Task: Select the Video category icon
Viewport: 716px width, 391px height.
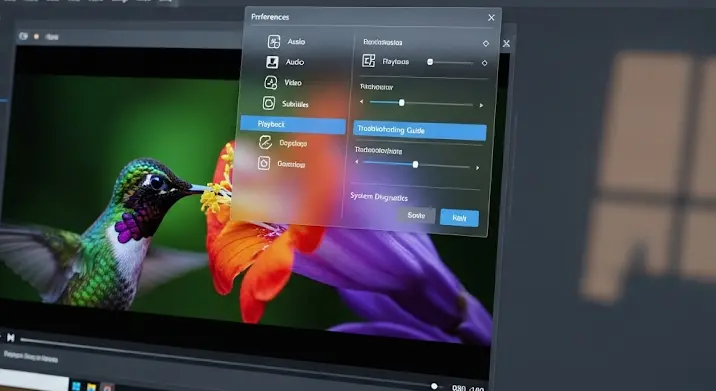Action: (x=271, y=83)
